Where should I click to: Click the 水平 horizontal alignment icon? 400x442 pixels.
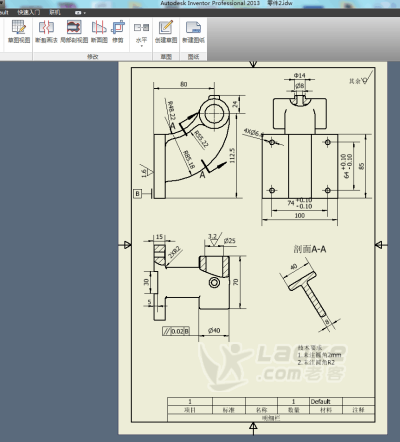point(141,28)
